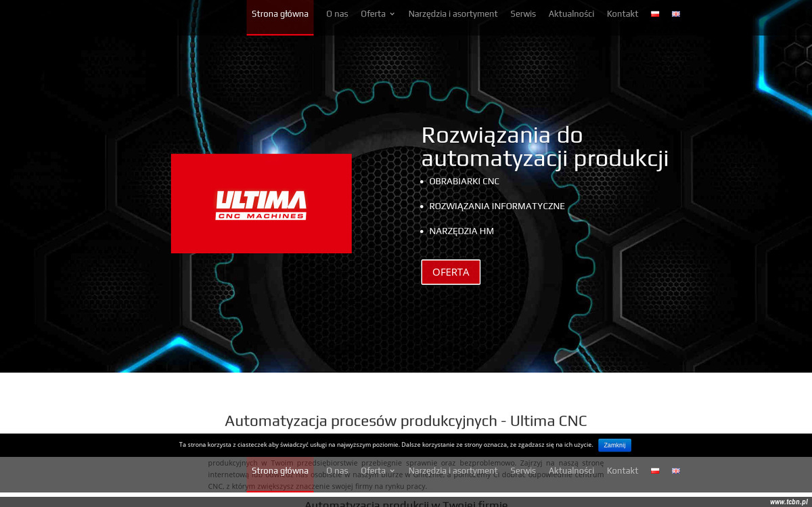Open Serwis in the bottom sticky menu
This screenshot has width=812, height=507.
click(x=523, y=470)
